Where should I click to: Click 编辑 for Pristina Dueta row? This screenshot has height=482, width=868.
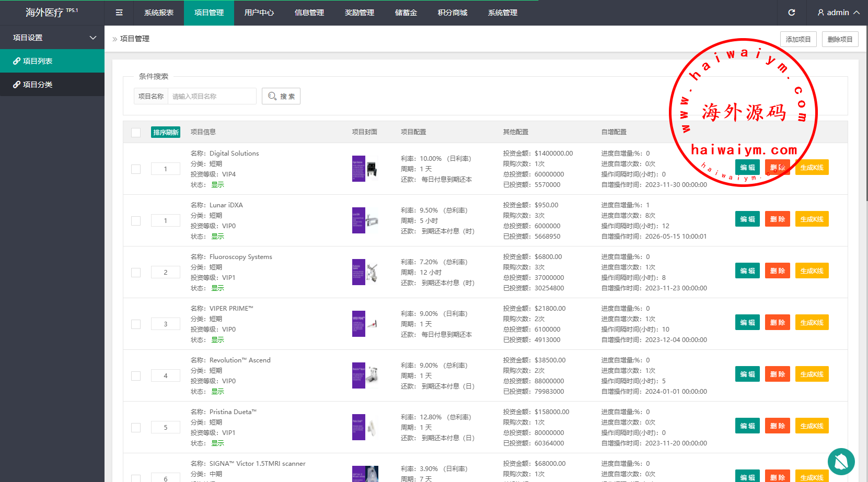click(x=747, y=426)
